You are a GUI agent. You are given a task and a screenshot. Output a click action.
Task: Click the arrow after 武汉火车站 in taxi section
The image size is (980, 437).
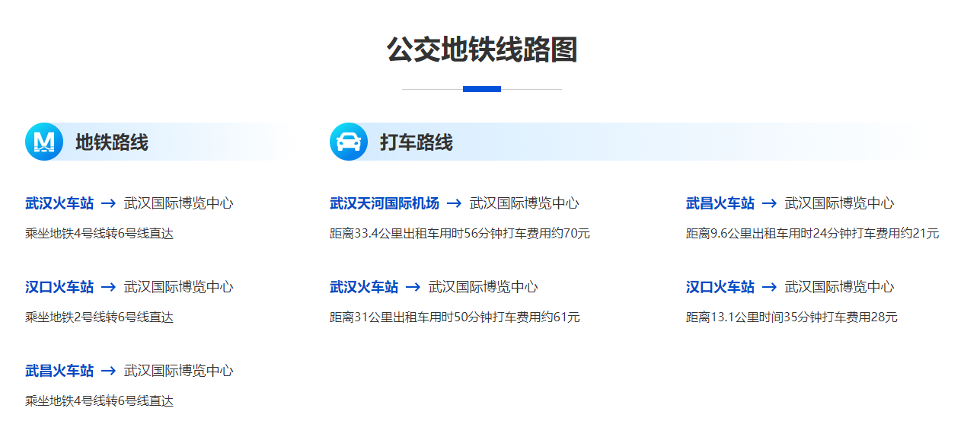(x=413, y=287)
